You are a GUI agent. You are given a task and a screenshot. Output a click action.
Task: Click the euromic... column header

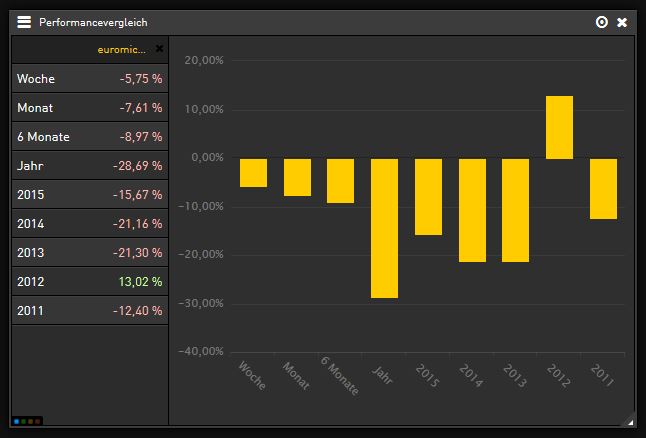[x=122, y=49]
